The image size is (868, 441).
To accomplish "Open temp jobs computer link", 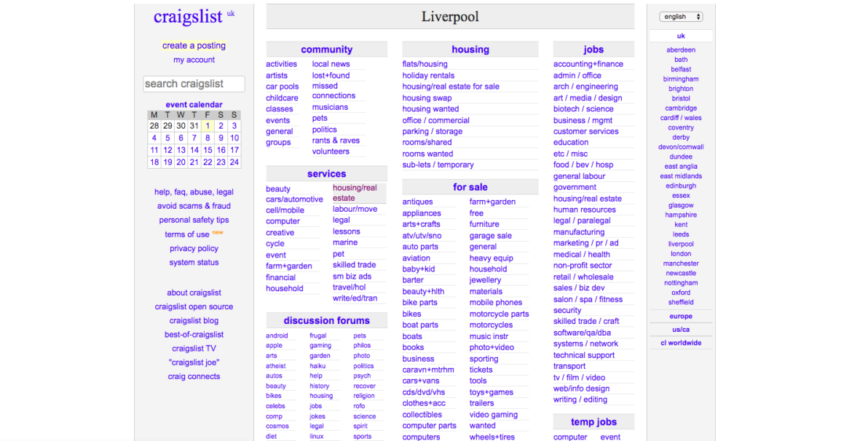I will coord(570,437).
